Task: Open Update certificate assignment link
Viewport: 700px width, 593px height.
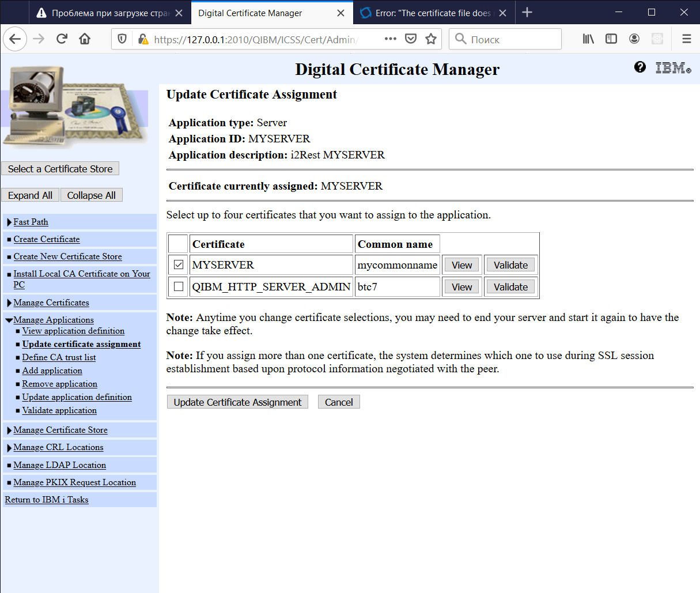Action: (x=81, y=344)
